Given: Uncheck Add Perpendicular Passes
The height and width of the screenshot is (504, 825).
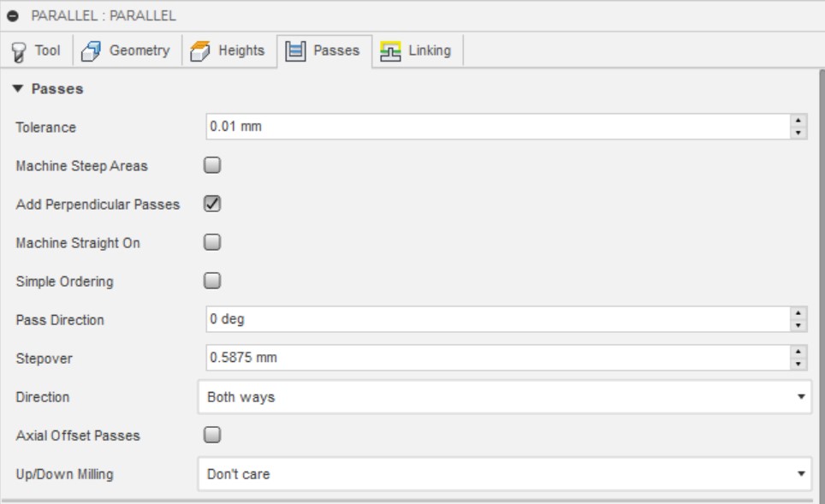Looking at the screenshot, I should (211, 204).
